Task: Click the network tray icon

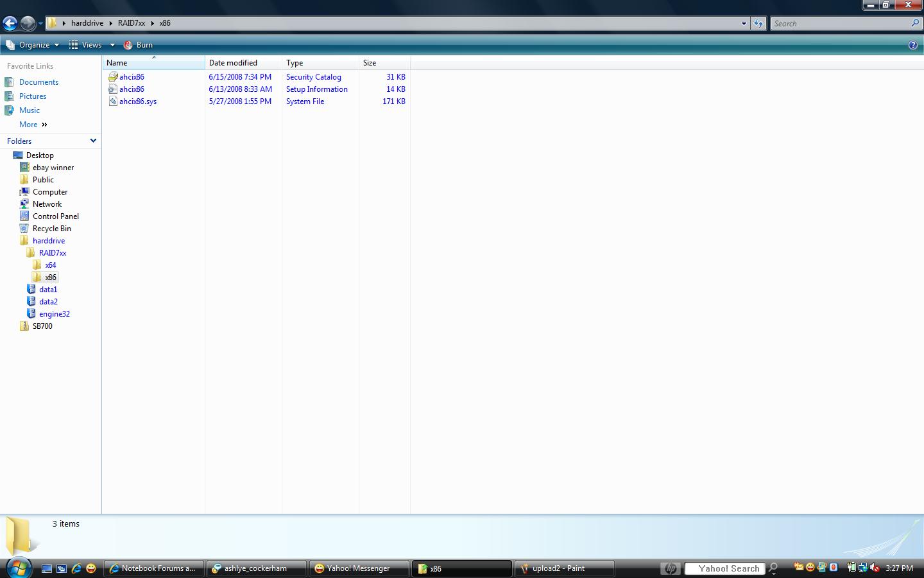Action: click(863, 568)
